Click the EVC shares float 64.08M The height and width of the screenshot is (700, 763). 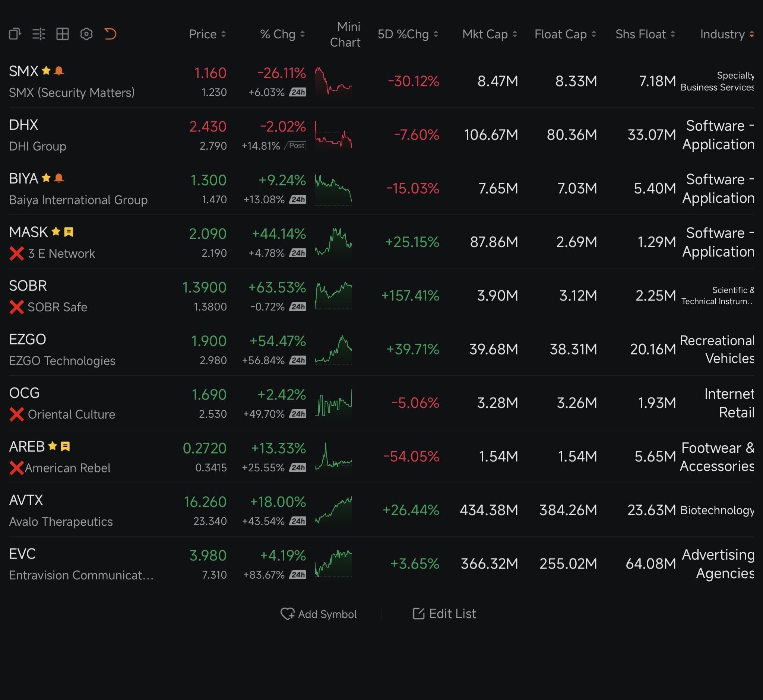[651, 564]
